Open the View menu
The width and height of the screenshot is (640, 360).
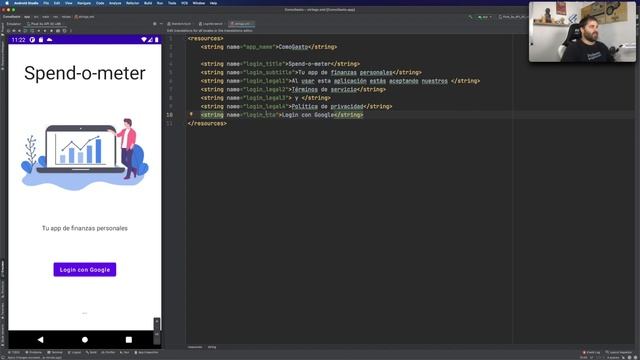pos(69,3)
